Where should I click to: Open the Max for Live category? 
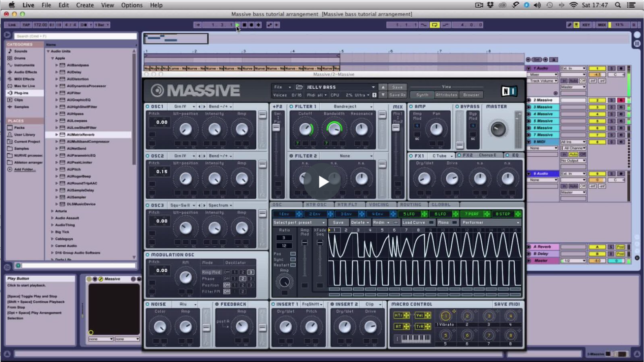(24, 86)
